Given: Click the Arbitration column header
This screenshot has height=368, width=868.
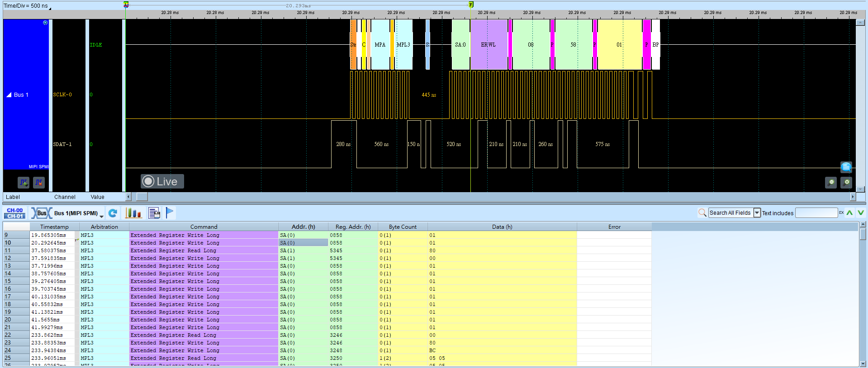Looking at the screenshot, I should (x=104, y=227).
